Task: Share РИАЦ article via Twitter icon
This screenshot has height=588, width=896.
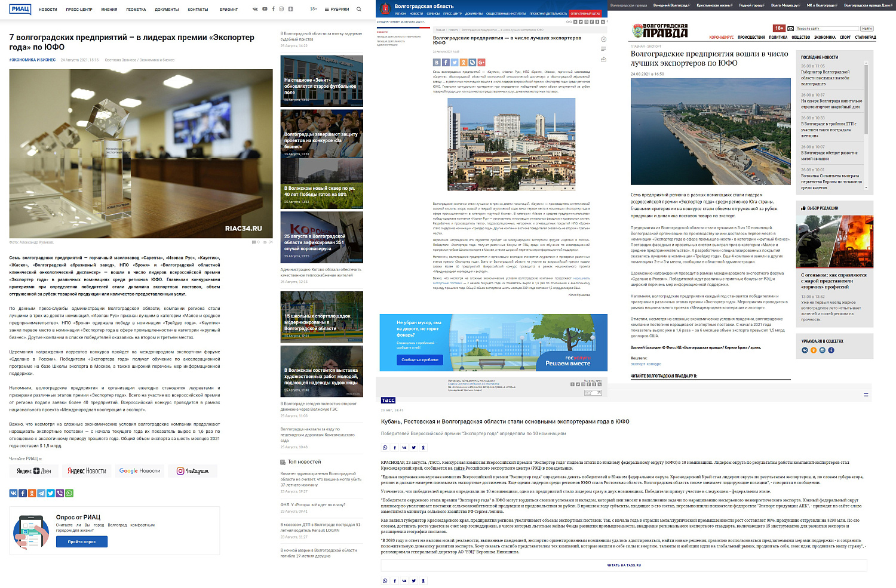Action: tap(51, 493)
